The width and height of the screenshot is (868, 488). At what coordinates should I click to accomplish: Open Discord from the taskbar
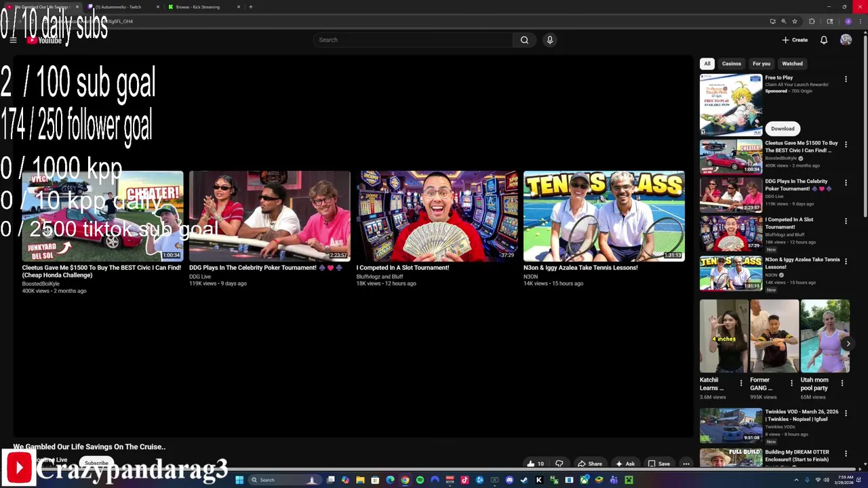point(509,480)
